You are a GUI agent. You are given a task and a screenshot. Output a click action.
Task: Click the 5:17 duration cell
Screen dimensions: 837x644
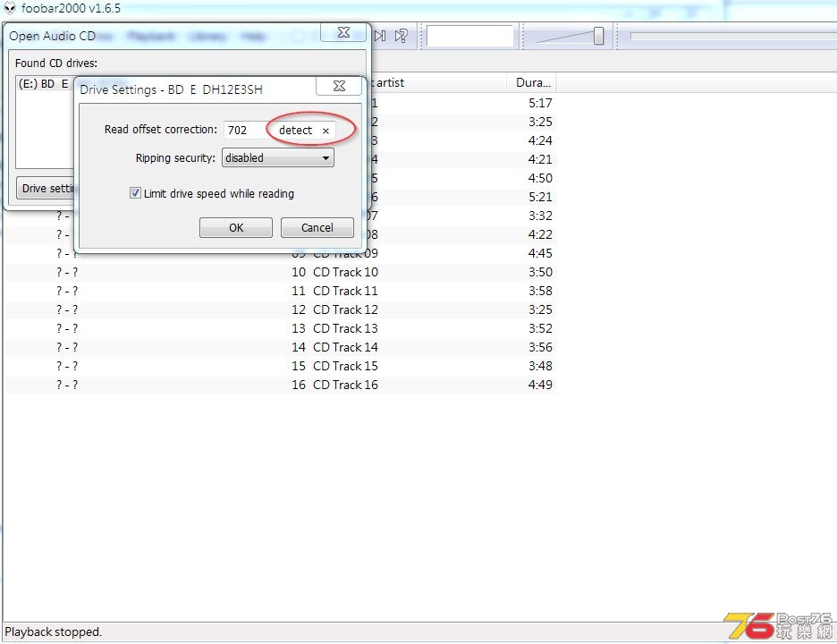[x=540, y=103]
